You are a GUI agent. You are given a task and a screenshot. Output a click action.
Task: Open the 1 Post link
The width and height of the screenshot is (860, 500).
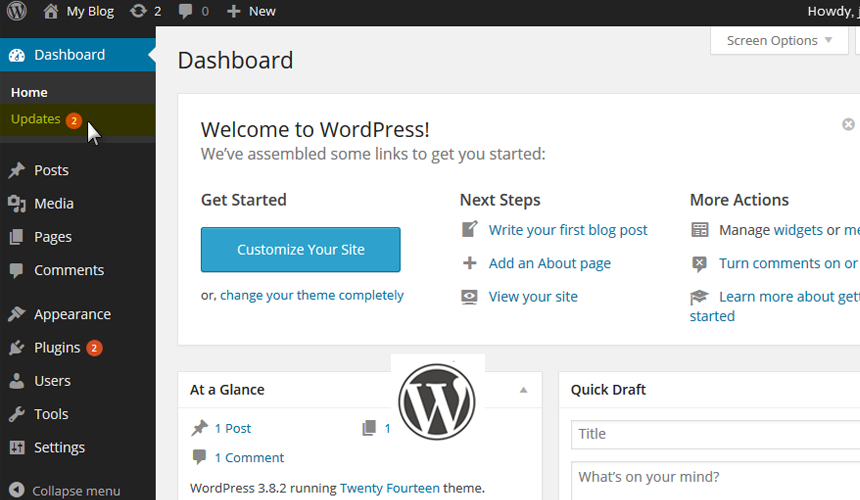coord(233,428)
